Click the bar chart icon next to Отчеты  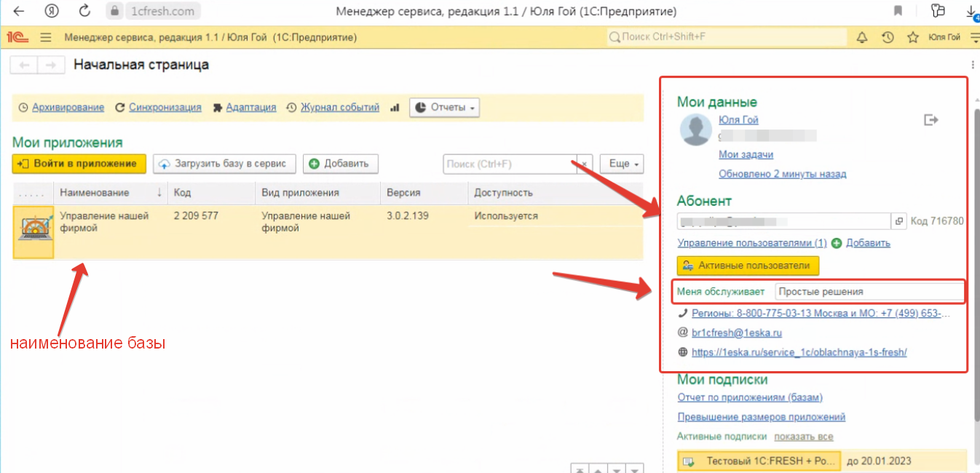tap(395, 108)
